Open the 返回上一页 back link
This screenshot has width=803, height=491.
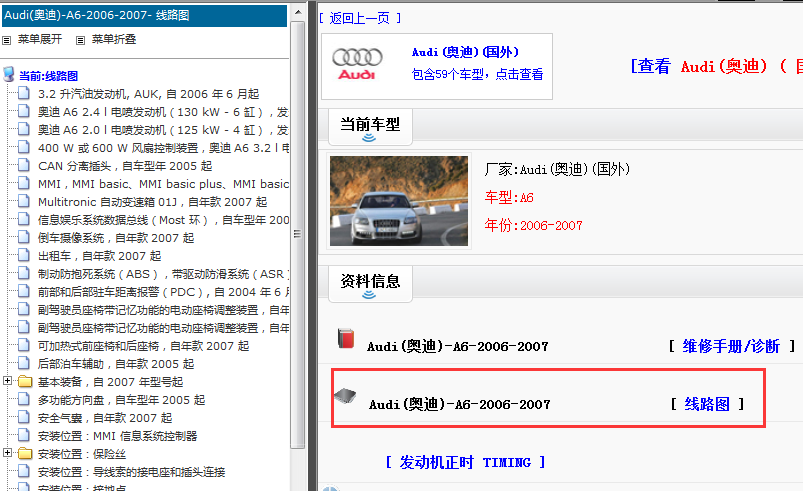(x=360, y=18)
